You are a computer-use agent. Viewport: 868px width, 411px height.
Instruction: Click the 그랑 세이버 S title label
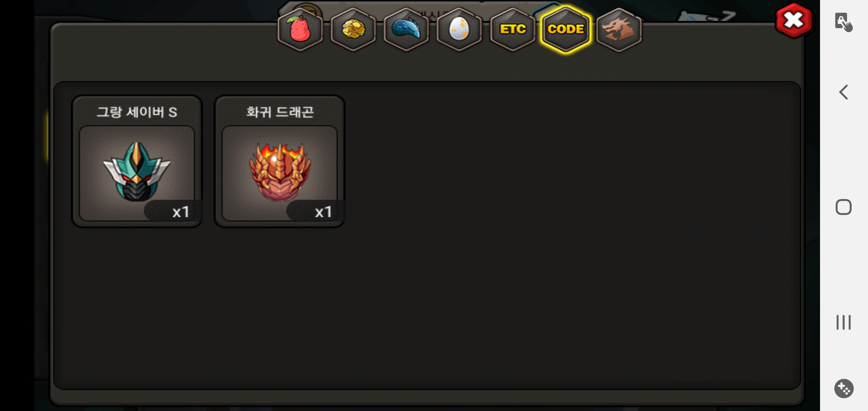[x=137, y=112]
